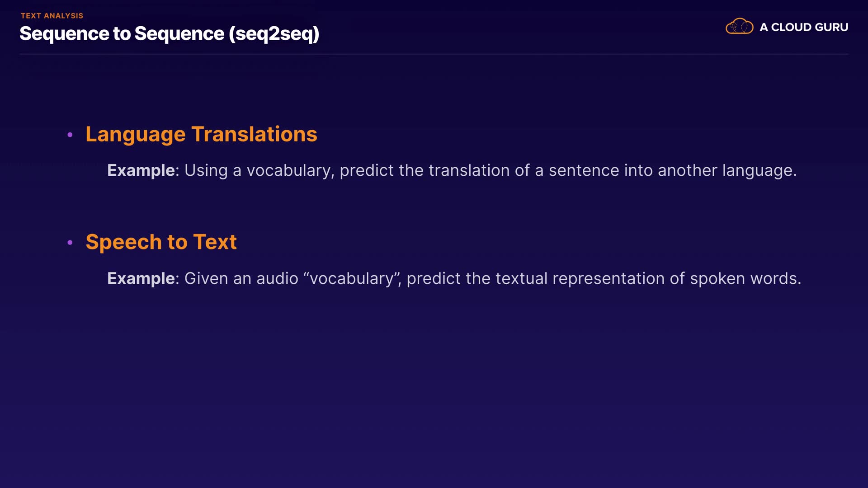Click the word "Using" in the translation example
Viewport: 868px width, 488px height.
(x=206, y=170)
